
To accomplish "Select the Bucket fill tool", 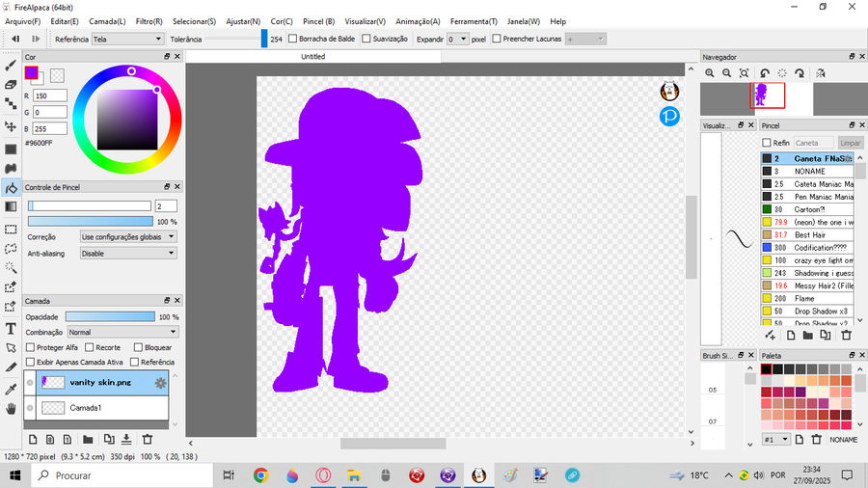I will [11, 188].
